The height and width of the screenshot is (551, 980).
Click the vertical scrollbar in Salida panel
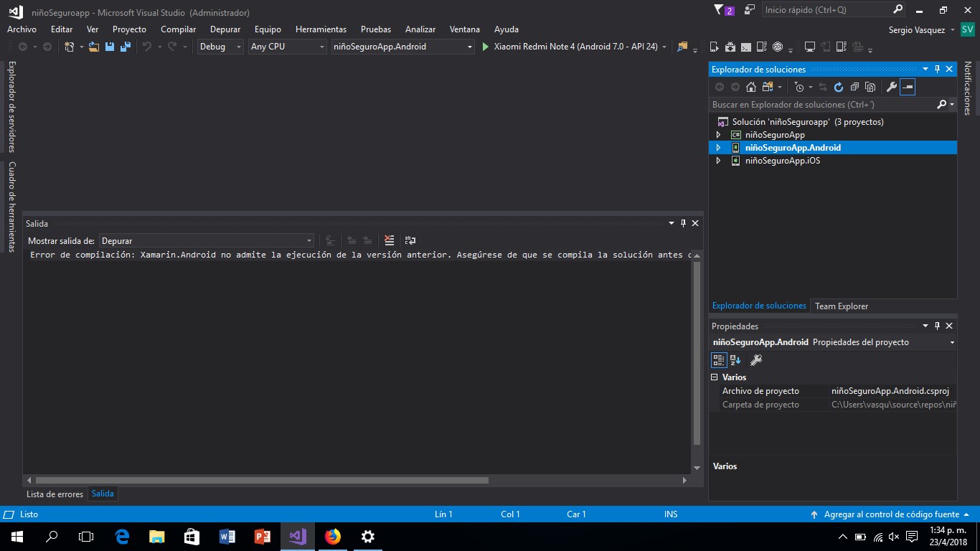click(696, 353)
